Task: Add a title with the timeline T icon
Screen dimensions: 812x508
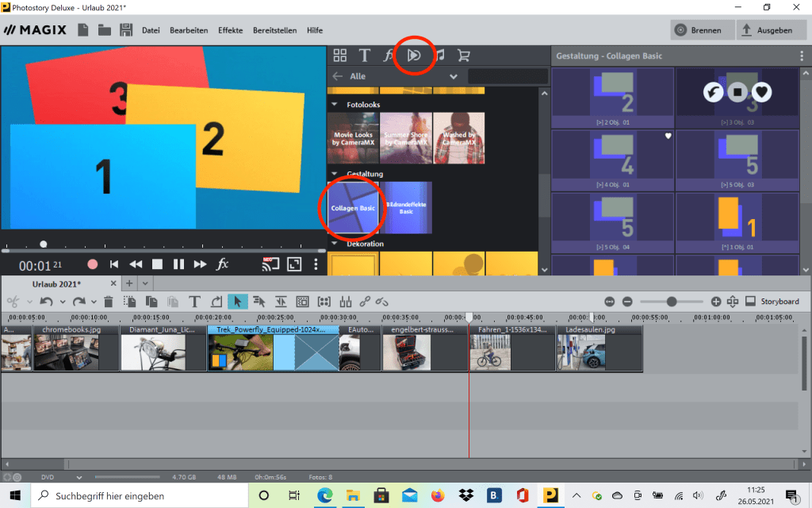Action: (x=194, y=302)
